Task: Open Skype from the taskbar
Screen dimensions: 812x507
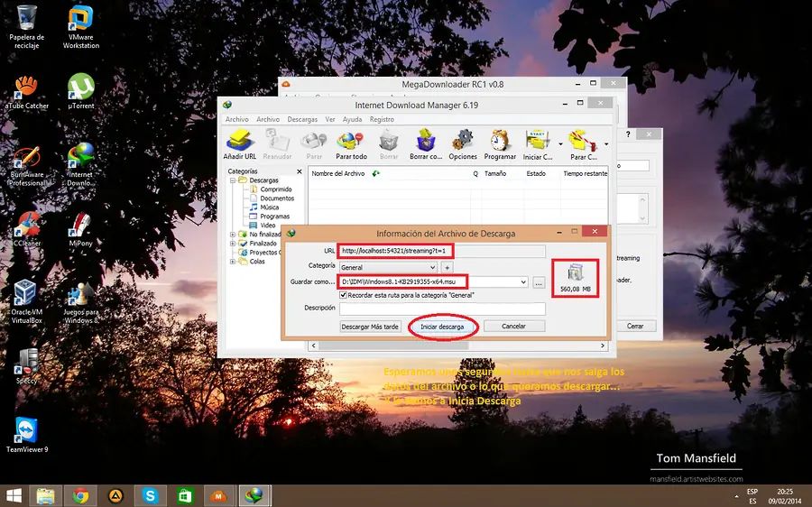Action: coord(150,496)
